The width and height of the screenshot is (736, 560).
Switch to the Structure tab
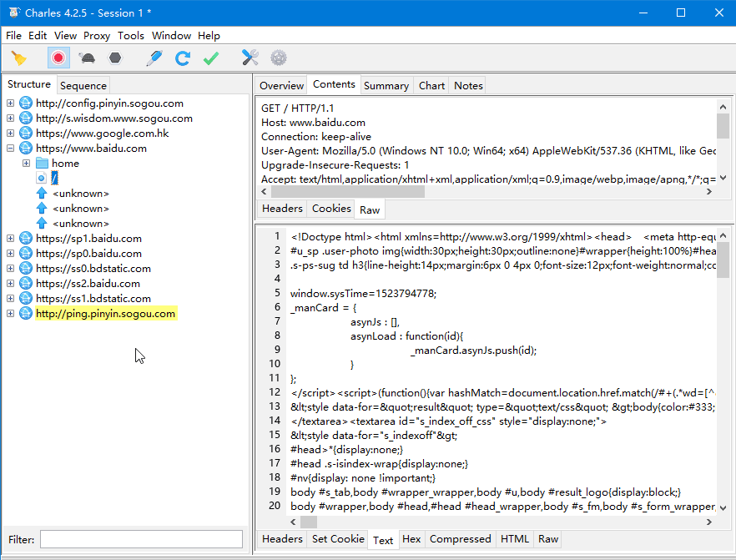point(29,84)
